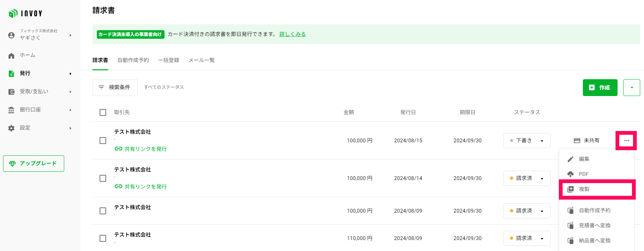
Task: Open the 下書き status dropdown
Action: (x=527, y=141)
